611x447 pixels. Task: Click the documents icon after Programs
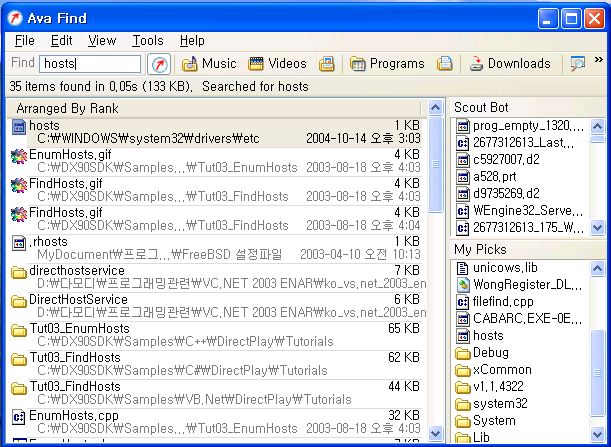pos(445,64)
